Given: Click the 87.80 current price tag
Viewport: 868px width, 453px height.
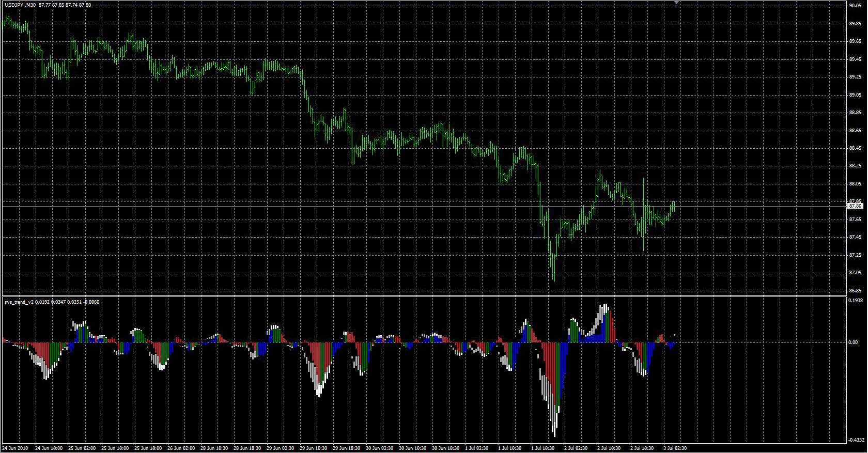Looking at the screenshot, I should (855, 206).
